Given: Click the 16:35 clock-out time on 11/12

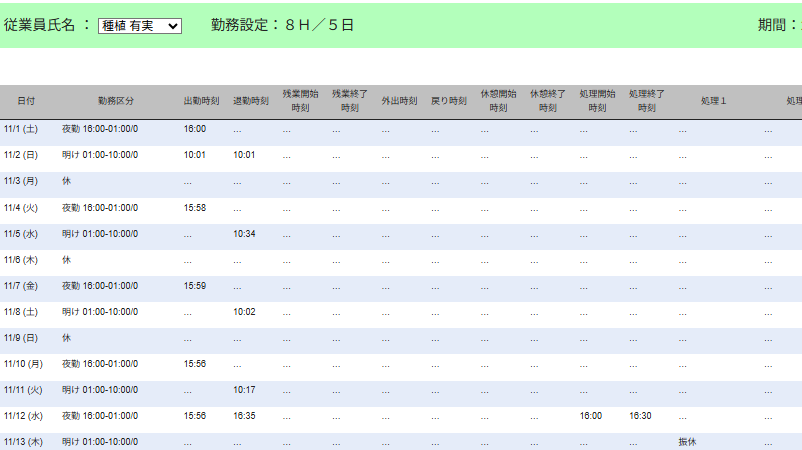Looking at the screenshot, I should (x=244, y=415).
